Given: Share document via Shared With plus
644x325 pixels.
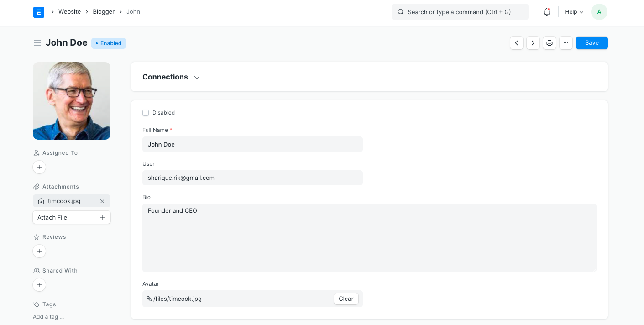Looking at the screenshot, I should click(39, 285).
